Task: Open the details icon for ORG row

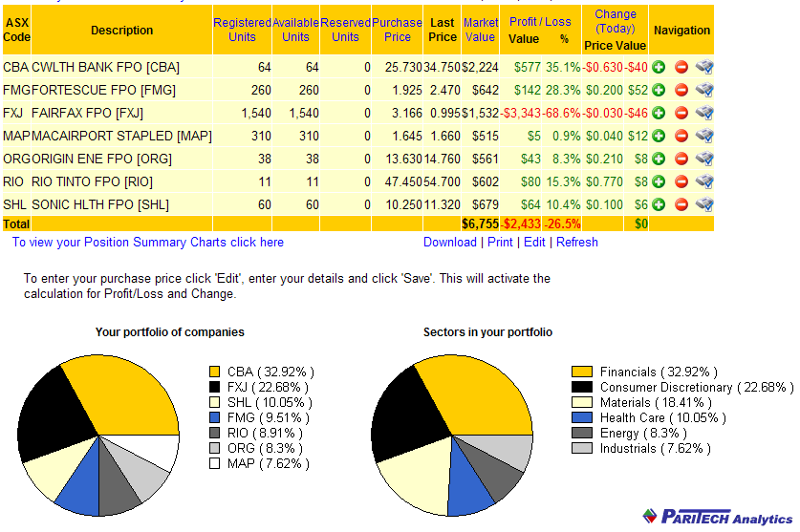Action: pyautogui.click(x=704, y=159)
